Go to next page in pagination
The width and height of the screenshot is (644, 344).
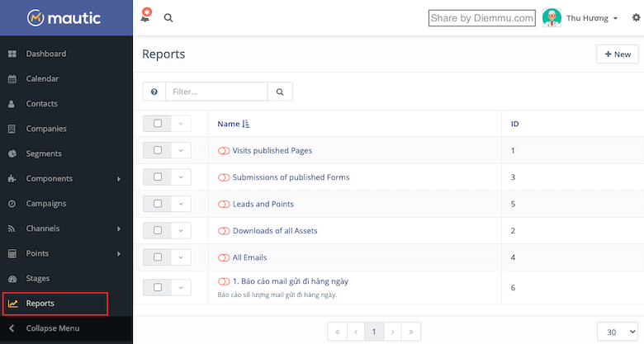click(x=392, y=332)
